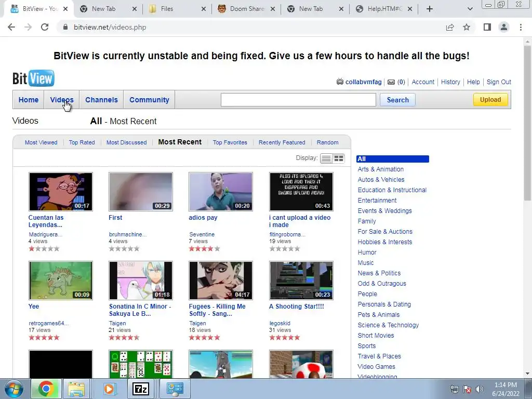Viewport: 532px width, 399px height.
Task: Open new tab with plus icon
Action: pos(430,9)
